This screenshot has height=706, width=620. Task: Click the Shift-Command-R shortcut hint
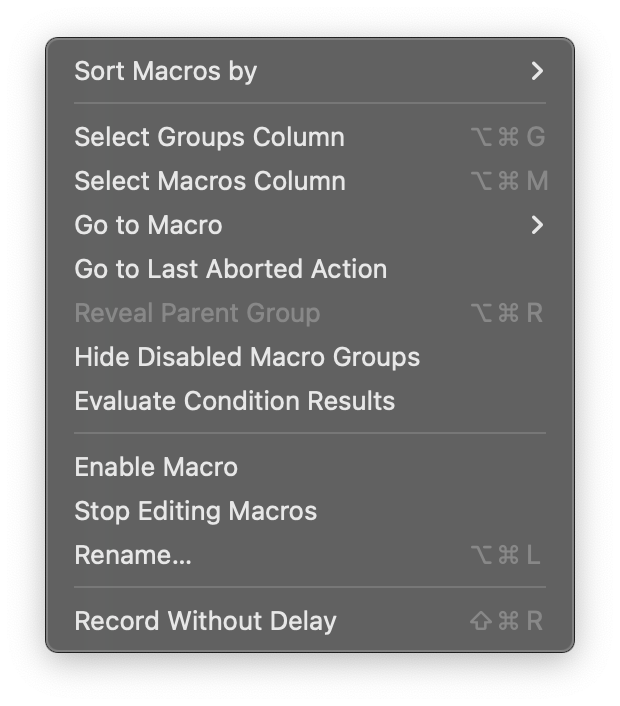coord(506,621)
